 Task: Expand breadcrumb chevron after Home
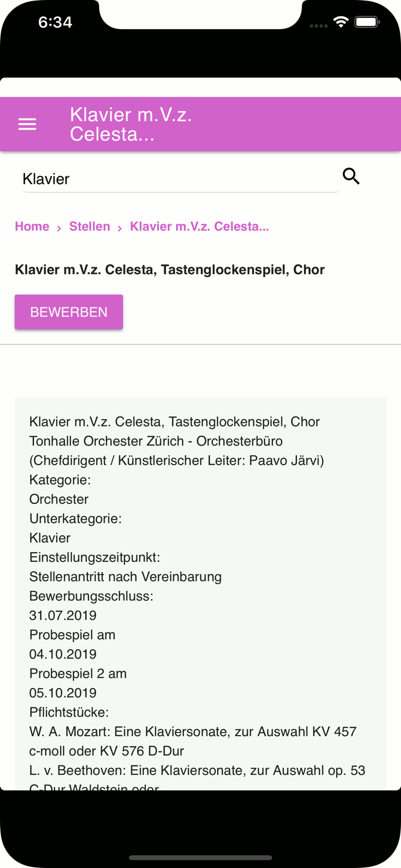pos(59,228)
